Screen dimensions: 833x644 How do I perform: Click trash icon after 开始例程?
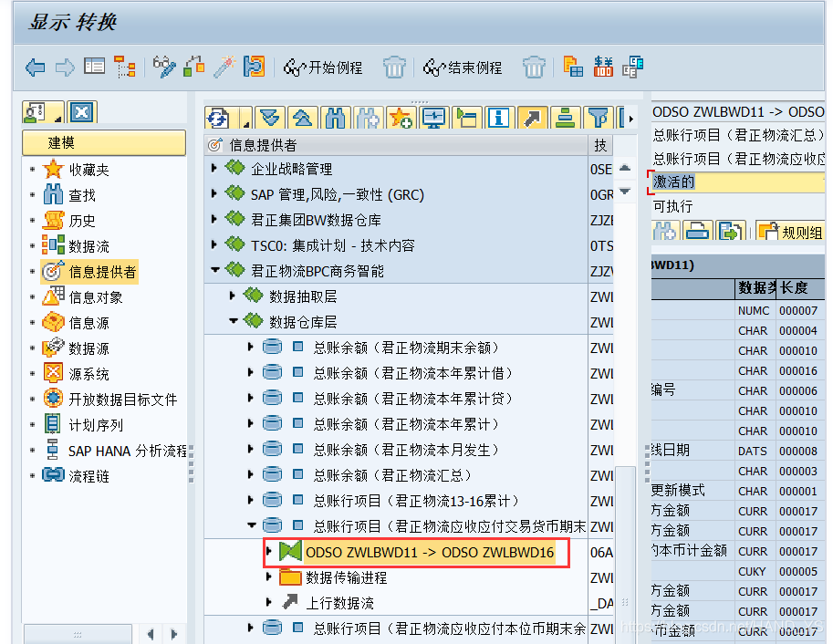pyautogui.click(x=394, y=68)
